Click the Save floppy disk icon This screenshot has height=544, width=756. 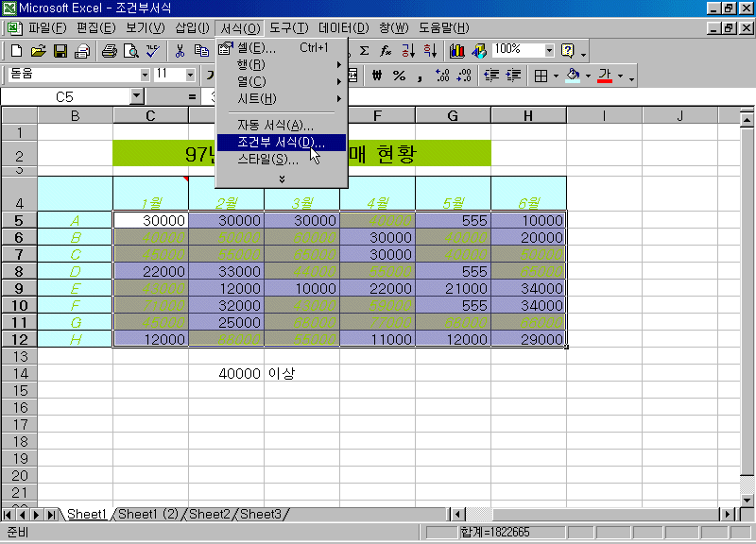[60, 51]
